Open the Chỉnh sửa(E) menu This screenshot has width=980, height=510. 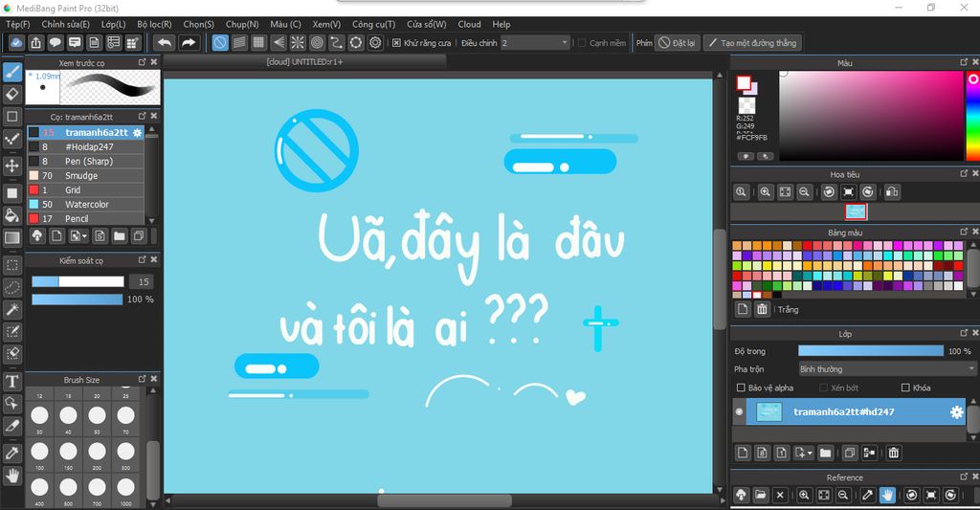click(66, 24)
